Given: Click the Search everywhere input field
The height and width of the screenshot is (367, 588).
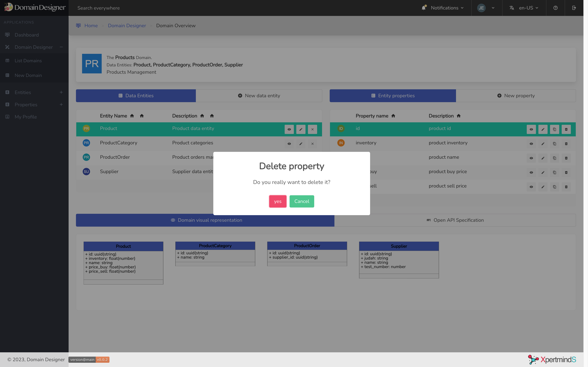Looking at the screenshot, I should 99,8.
